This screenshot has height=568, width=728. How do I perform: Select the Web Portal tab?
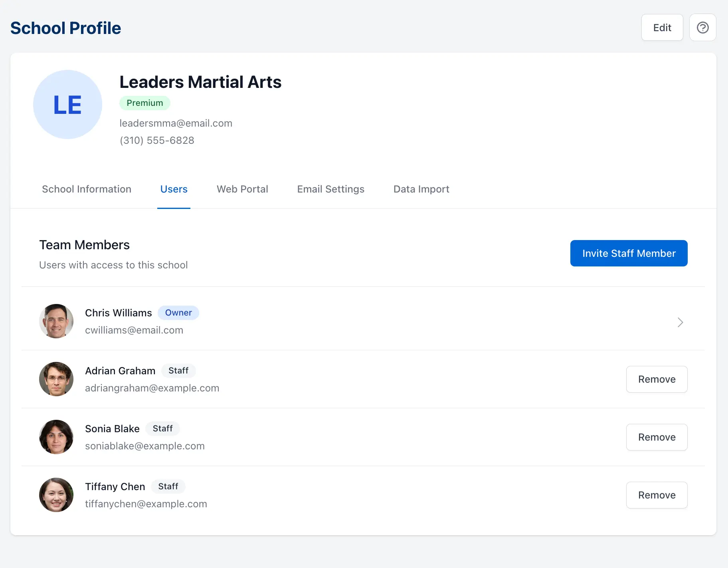(x=242, y=189)
